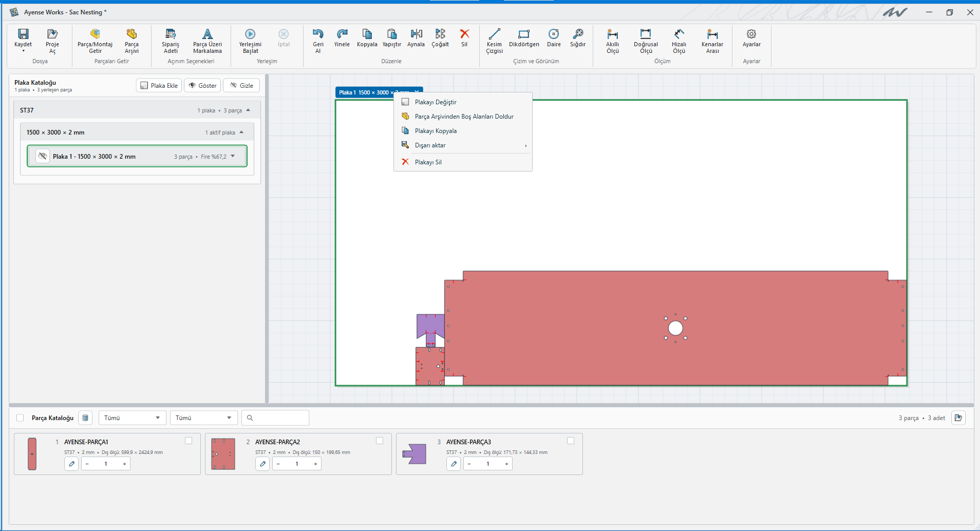Check the AYENSE-PARÇA1 checkbox

click(x=189, y=441)
